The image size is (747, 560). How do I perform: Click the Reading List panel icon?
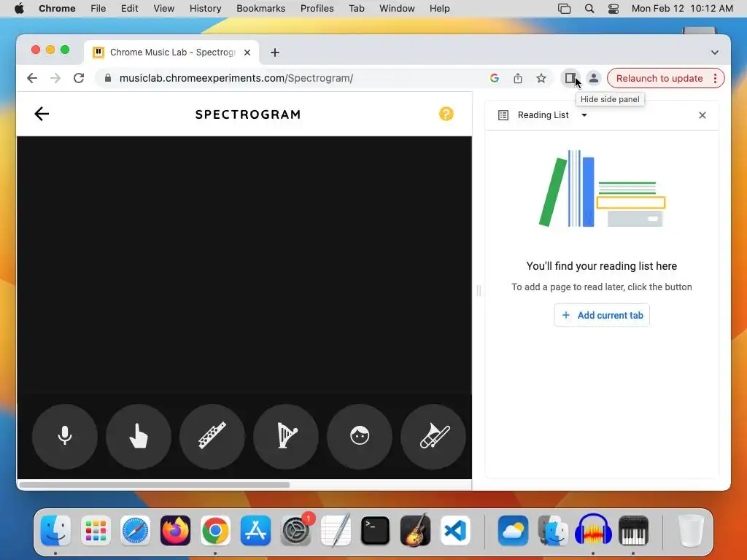click(503, 115)
